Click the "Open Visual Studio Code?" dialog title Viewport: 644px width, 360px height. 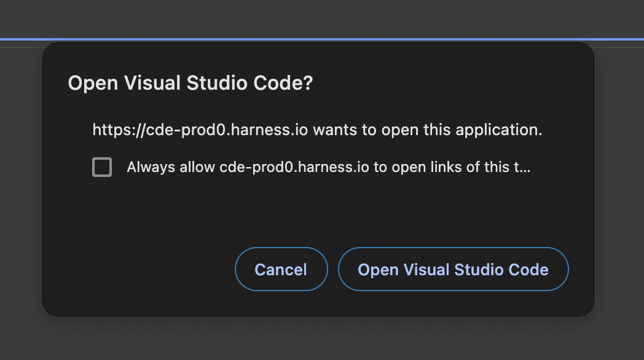(190, 84)
